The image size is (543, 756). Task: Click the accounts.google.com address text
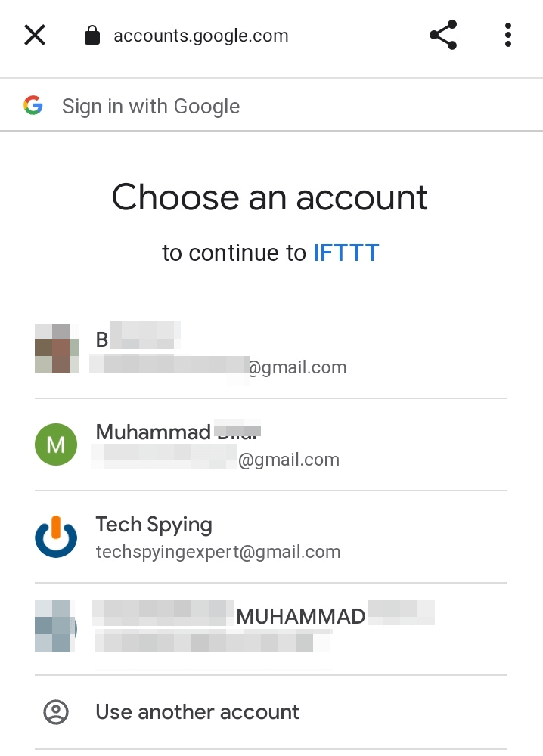coord(201,36)
